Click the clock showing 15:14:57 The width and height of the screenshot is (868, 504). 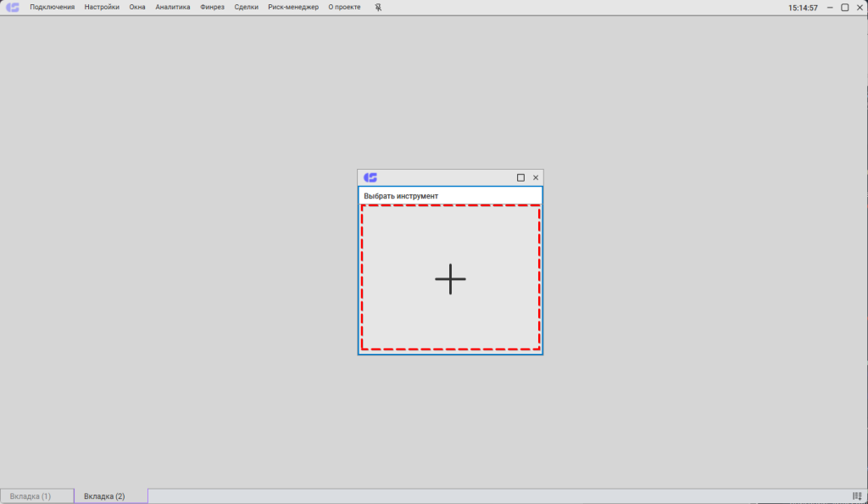click(803, 7)
